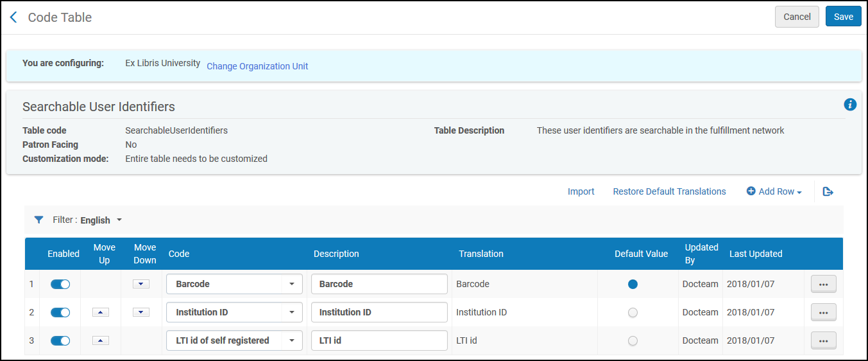Toggle the Institution ID row enabled switch
The width and height of the screenshot is (868, 361).
click(x=60, y=312)
